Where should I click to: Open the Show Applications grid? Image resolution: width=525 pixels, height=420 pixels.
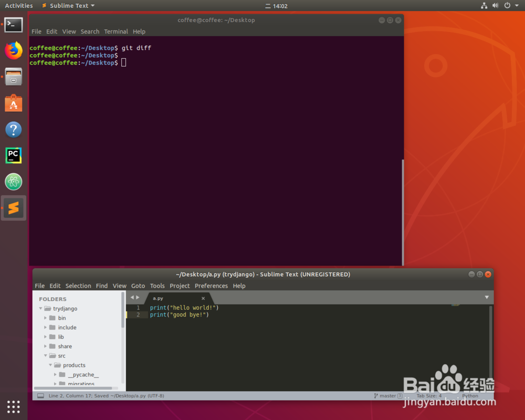14,406
